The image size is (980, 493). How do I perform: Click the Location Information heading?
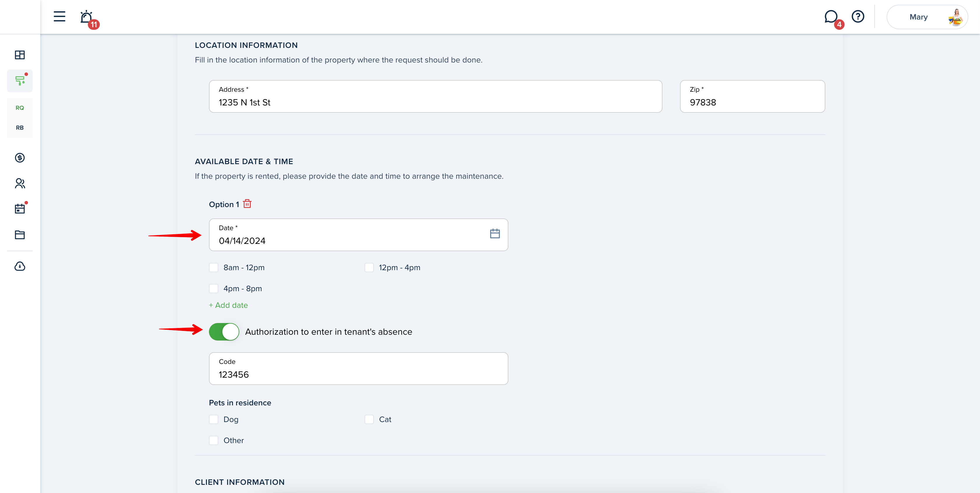point(246,45)
